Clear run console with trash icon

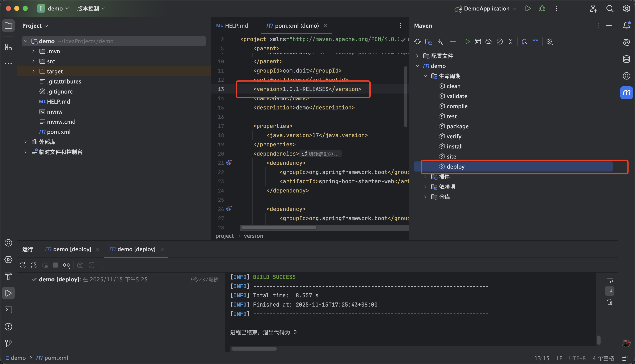609,302
